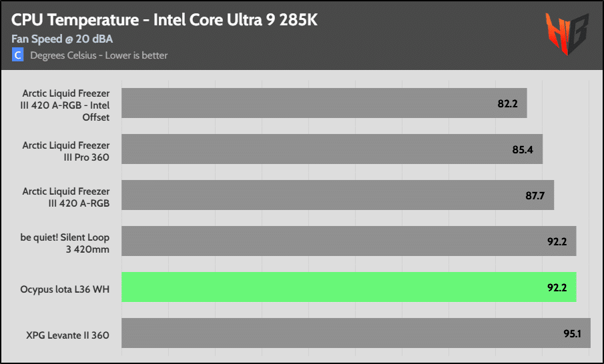Click the Arctic III 420 A-RGB 87.7 bar
Image resolution: width=604 pixels, height=364 pixels.
[338, 195]
